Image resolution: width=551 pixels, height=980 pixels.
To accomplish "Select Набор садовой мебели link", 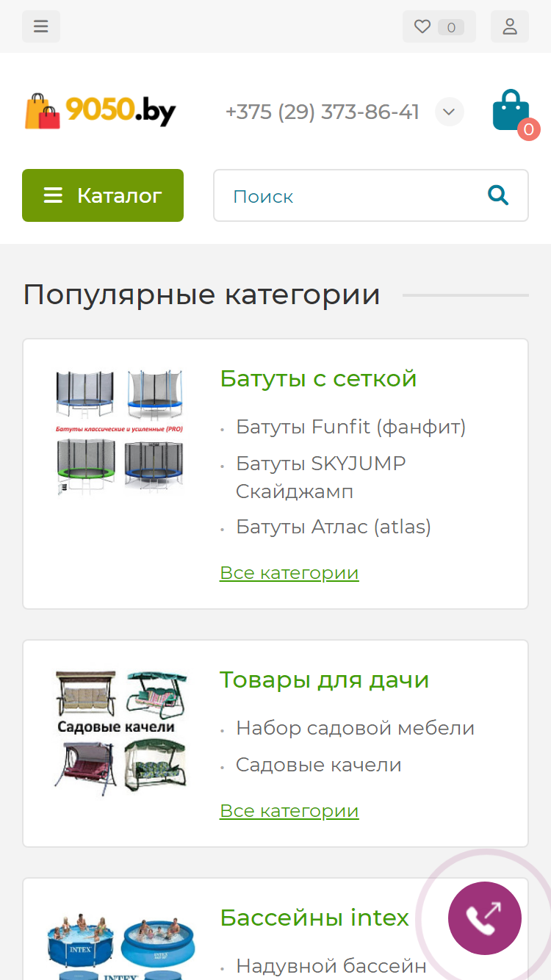I will 355,728.
